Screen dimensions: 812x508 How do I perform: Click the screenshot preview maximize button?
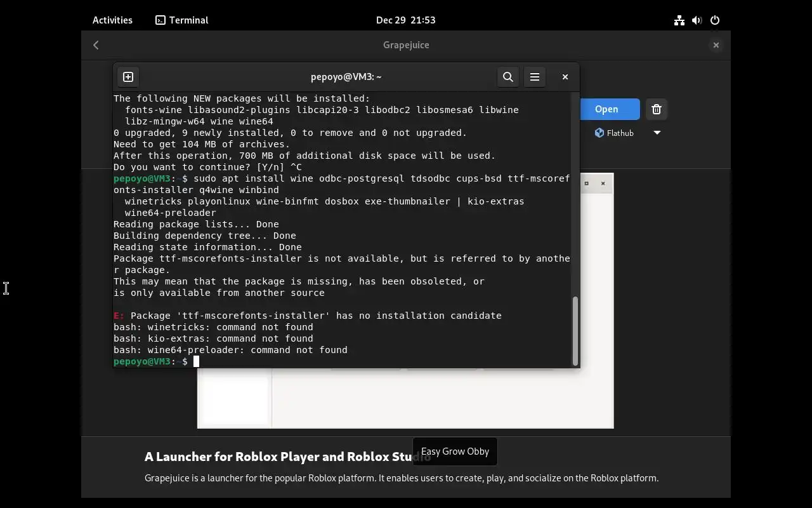[586, 184]
